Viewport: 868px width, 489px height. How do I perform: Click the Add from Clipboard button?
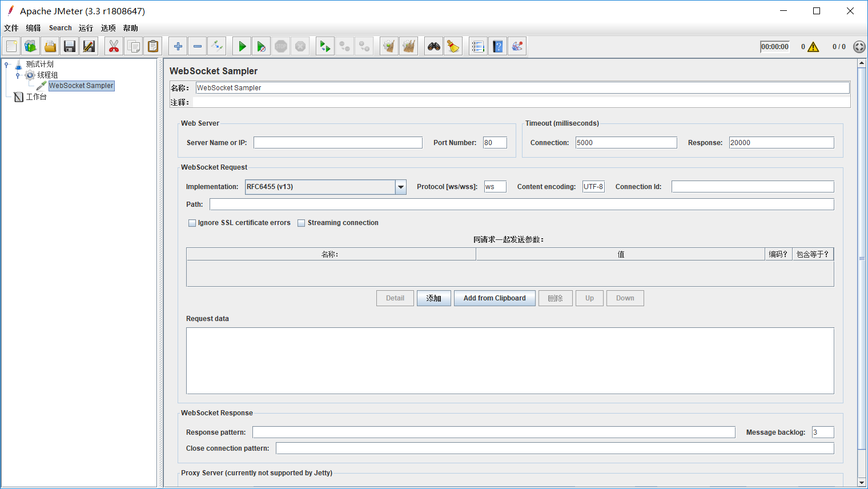[x=495, y=298]
